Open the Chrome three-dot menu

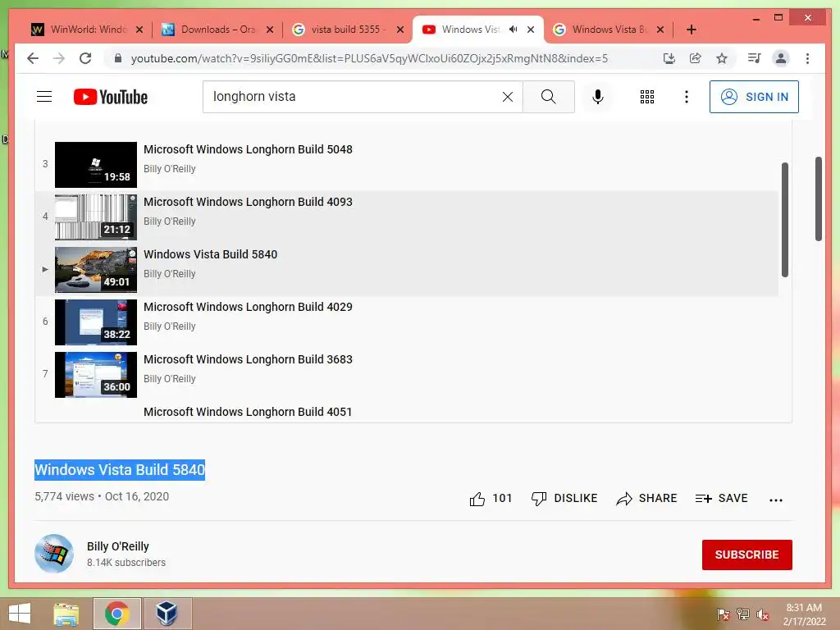point(807,58)
